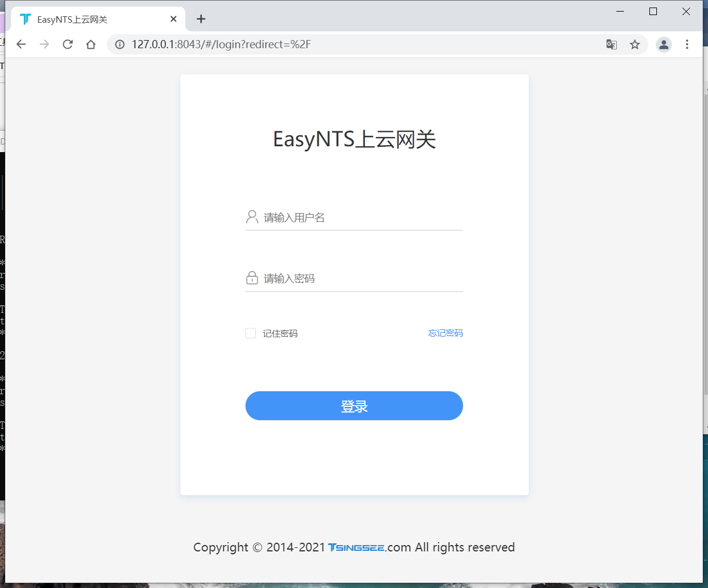Click the blue 登录 button

tap(354, 406)
